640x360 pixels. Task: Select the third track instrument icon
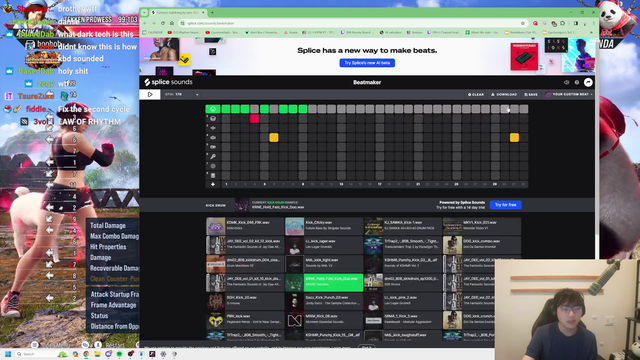pyautogui.click(x=213, y=128)
